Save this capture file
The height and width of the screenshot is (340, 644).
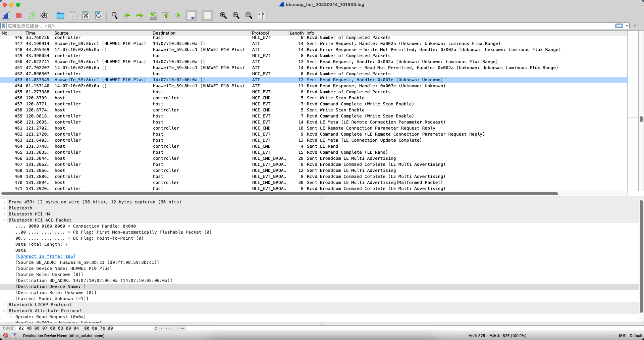pyautogui.click(x=73, y=15)
